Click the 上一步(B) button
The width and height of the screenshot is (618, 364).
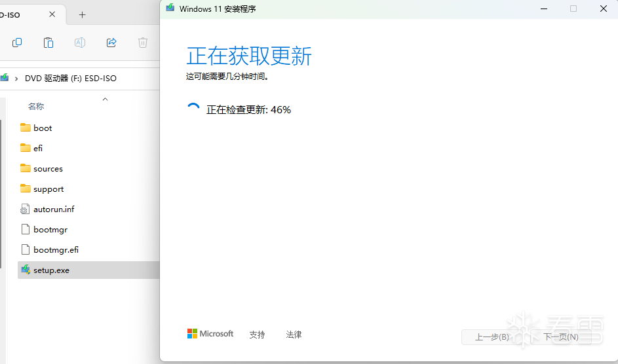point(492,337)
